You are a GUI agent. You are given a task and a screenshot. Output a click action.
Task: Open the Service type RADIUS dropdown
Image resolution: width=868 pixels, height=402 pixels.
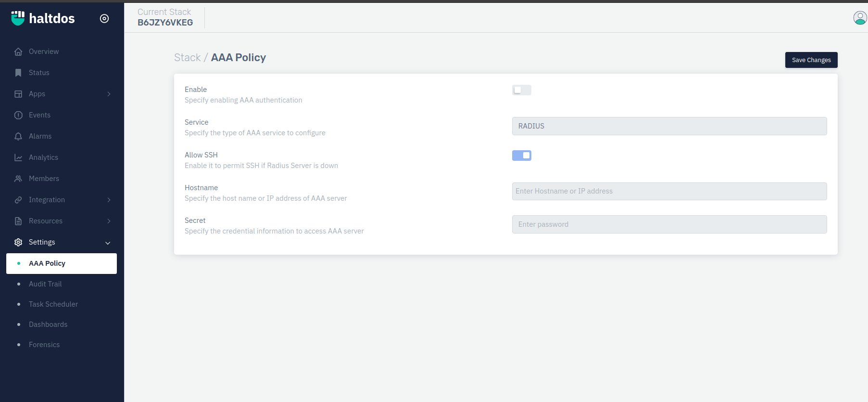[x=669, y=126]
